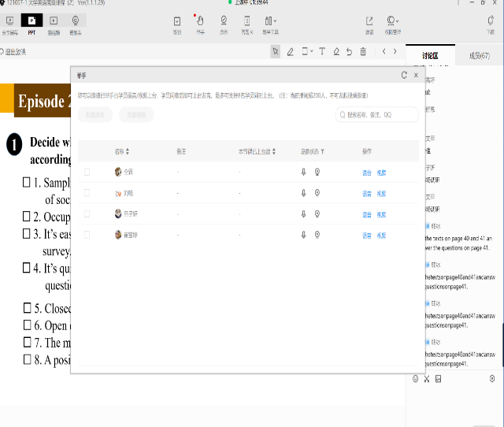
Task: Click the trash icon to clear annotations
Action: (x=363, y=52)
